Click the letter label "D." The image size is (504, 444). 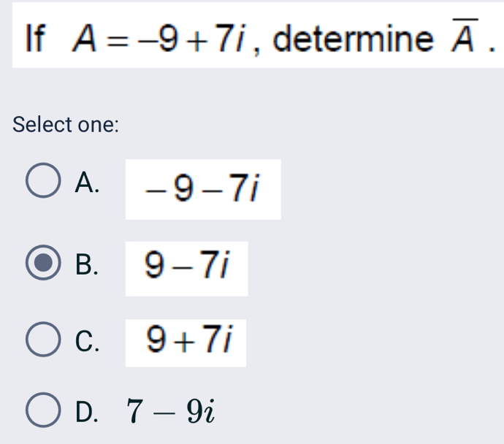click(88, 412)
